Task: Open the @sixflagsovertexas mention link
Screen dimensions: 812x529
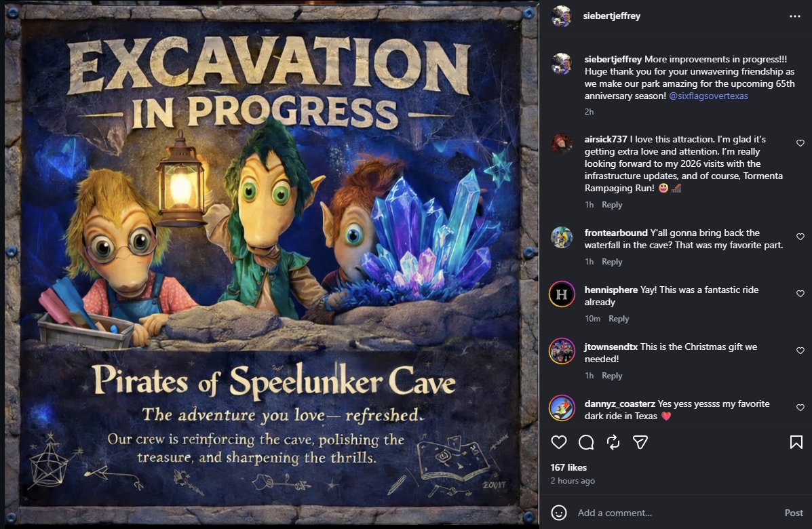Action: coord(708,96)
